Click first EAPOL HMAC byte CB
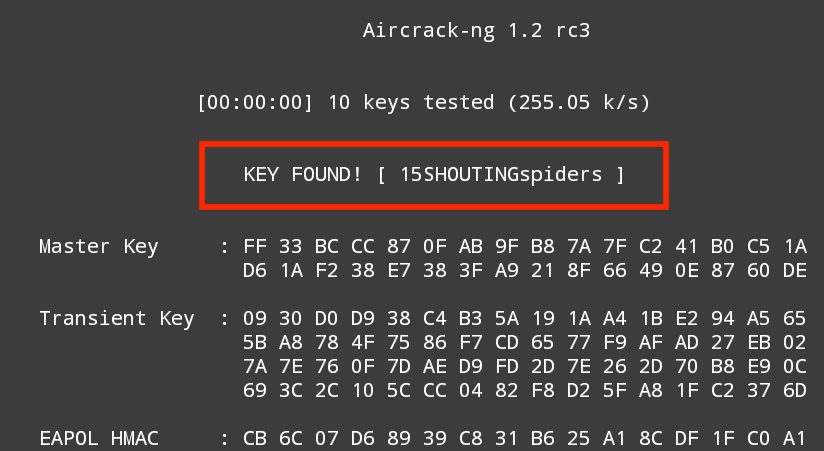 point(255,439)
